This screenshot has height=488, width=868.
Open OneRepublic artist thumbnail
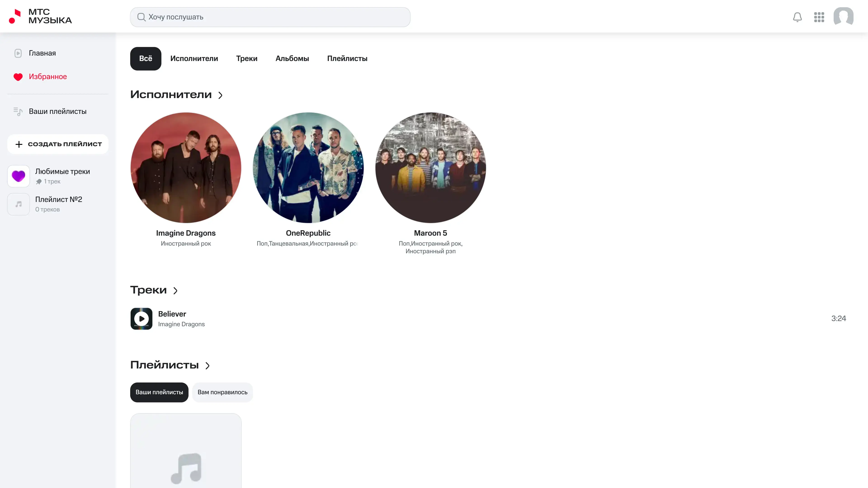(x=308, y=168)
